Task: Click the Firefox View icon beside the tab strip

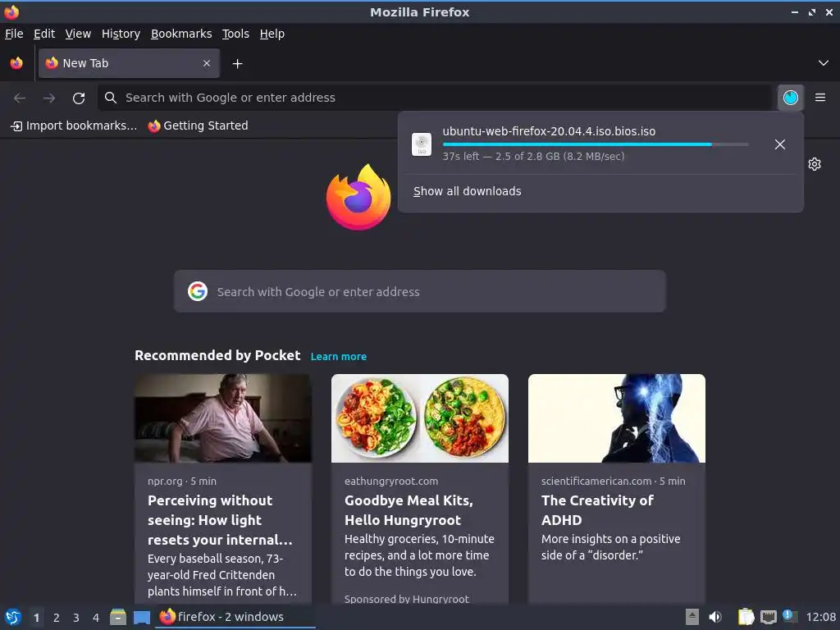Action: point(16,63)
